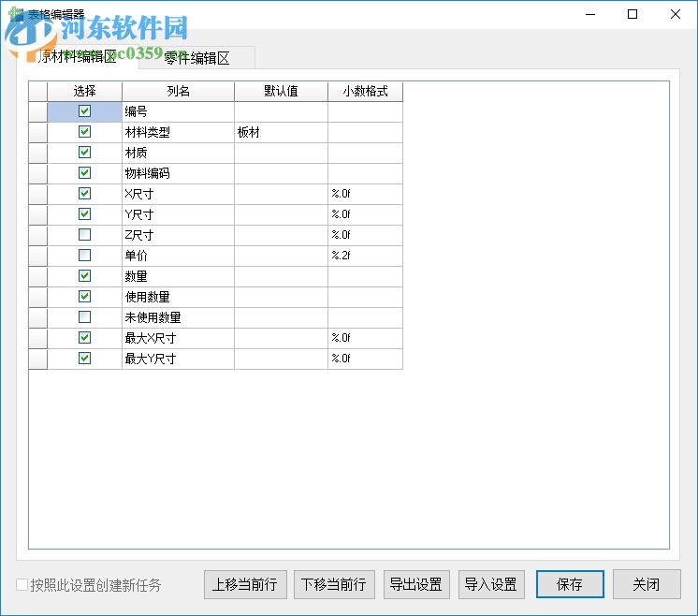Viewport: 698px width, 616px height.
Task: Uncheck the 最大Y尺寸 row checkbox
Action: [x=84, y=358]
